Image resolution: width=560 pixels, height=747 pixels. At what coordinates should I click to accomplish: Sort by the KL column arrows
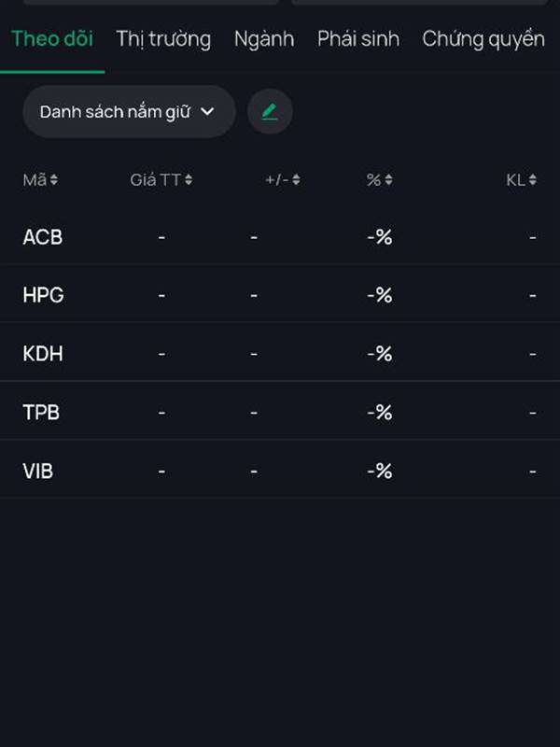(x=532, y=180)
